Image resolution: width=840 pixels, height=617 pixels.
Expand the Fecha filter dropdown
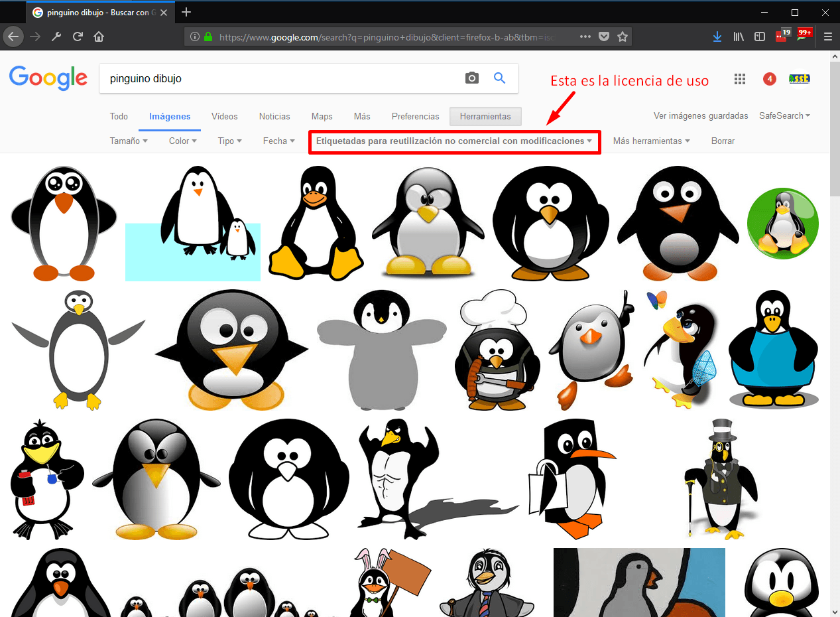(x=279, y=141)
